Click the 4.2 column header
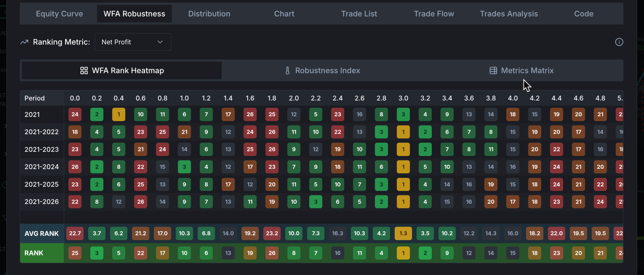This screenshot has width=644, height=275. click(535, 98)
